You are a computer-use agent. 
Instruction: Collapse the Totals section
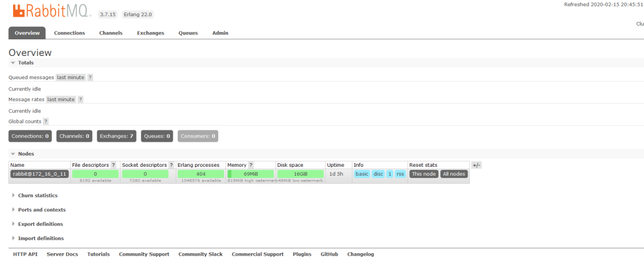point(23,63)
